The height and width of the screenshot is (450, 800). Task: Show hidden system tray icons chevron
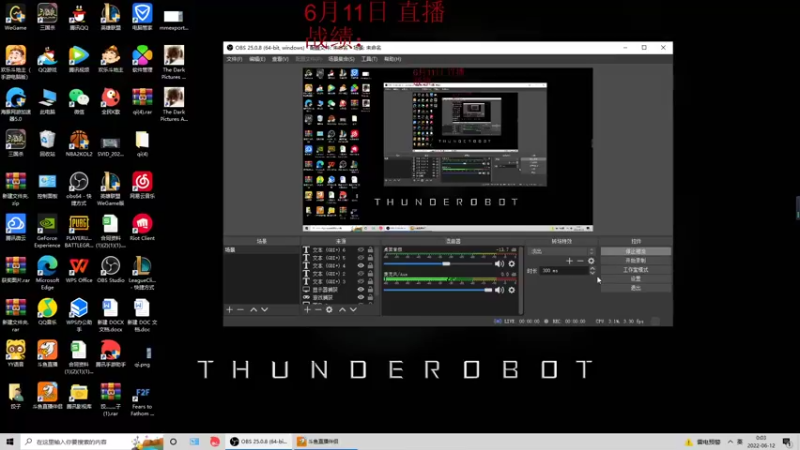730,442
